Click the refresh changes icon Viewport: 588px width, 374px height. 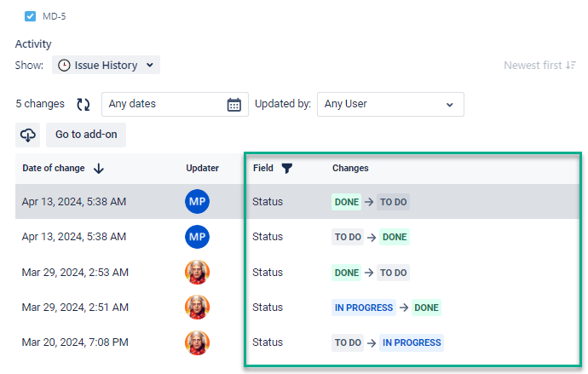pos(84,104)
